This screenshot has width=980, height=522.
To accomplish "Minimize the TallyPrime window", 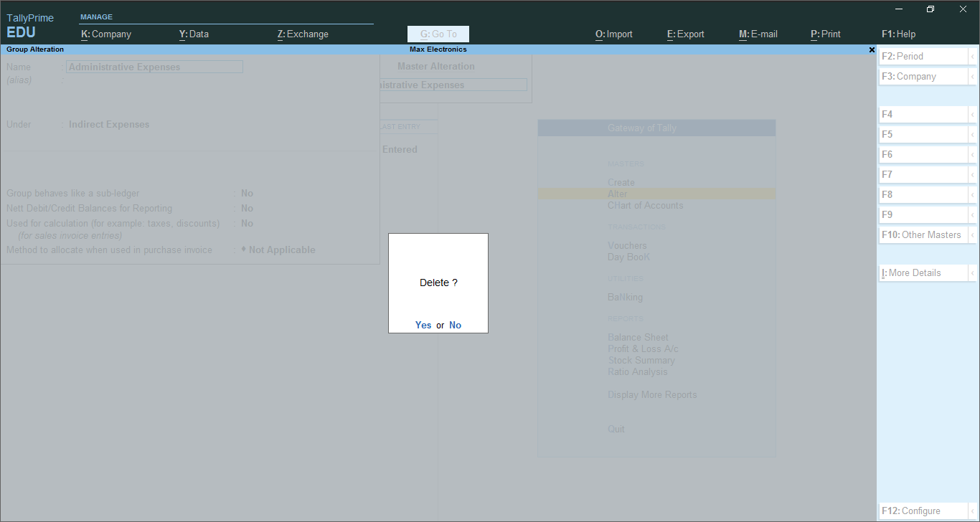I will pos(899,9).
